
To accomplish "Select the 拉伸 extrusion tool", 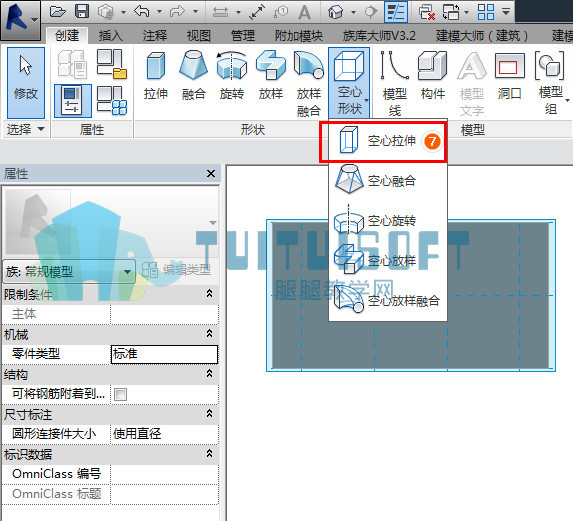I will click(x=156, y=76).
